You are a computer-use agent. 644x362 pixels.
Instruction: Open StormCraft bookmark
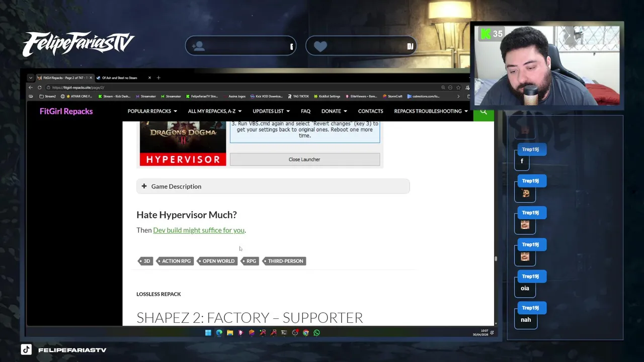[392, 97]
